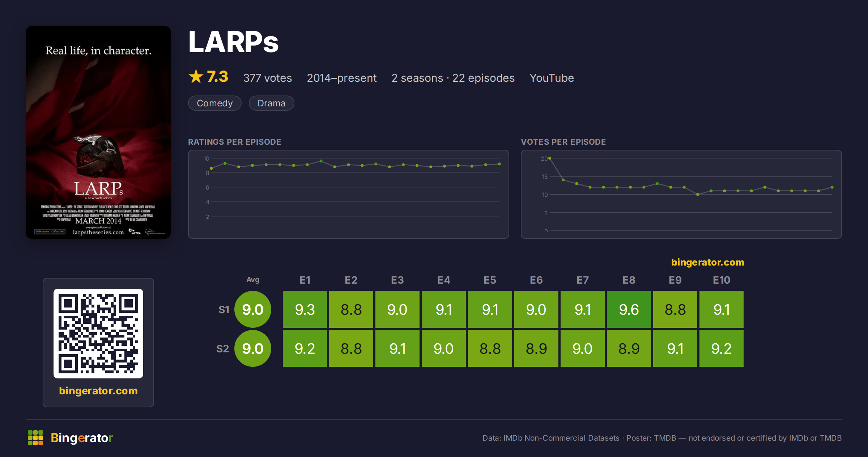
Task: Select the Comedy genre tag
Action: tap(215, 103)
